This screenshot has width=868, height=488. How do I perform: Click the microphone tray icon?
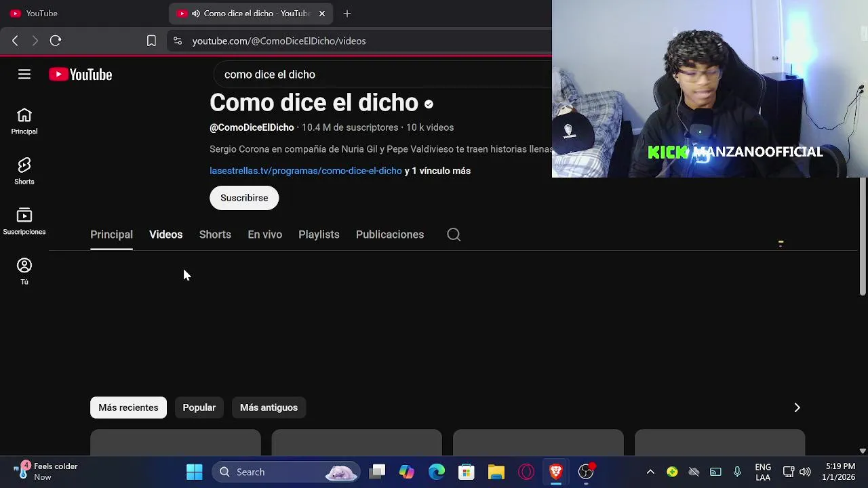737,472
